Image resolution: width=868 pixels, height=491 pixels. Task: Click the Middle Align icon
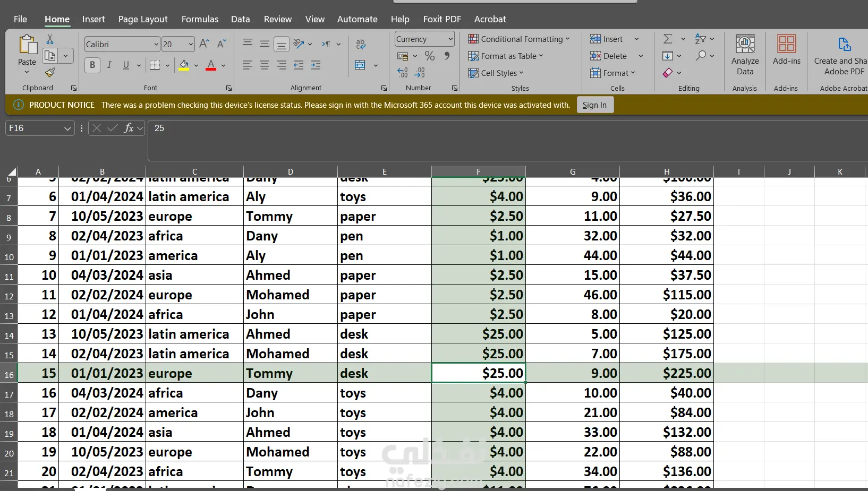pyautogui.click(x=265, y=44)
